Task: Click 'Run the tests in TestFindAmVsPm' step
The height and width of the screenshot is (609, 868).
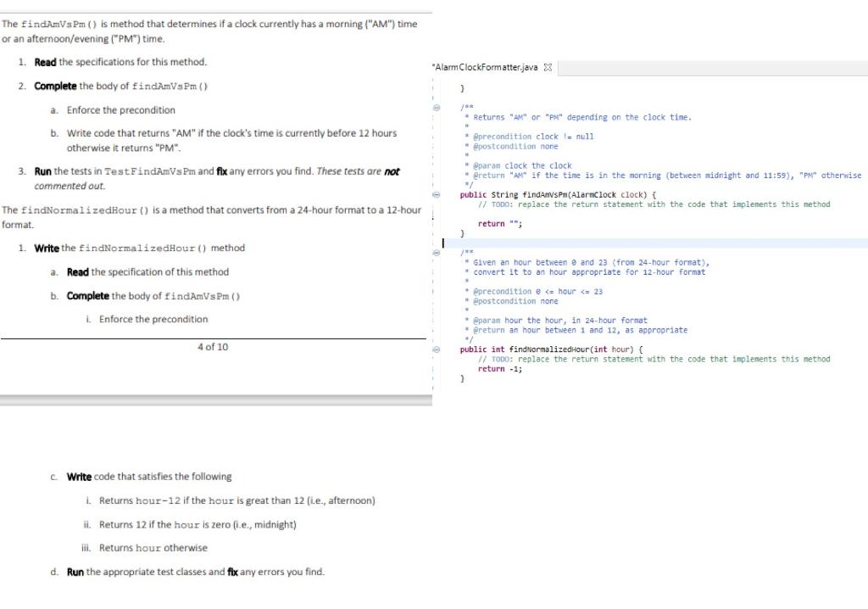Action: click(217, 178)
